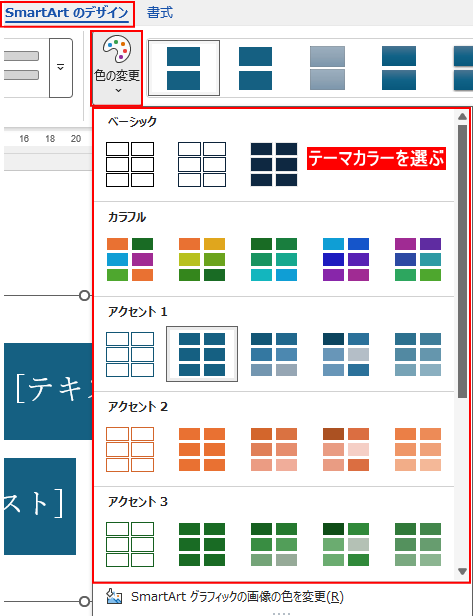Click the upper SmartArt frame resize handle
The width and height of the screenshot is (473, 616).
(84, 295)
